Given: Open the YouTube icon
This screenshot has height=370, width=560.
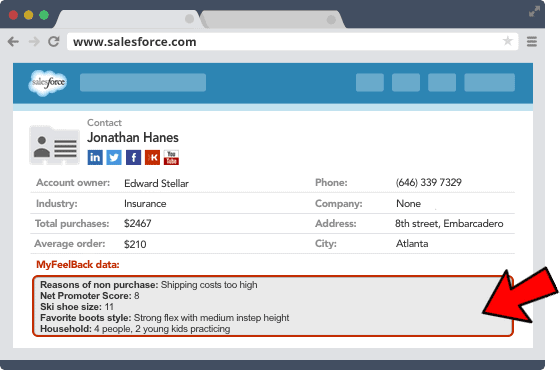Looking at the screenshot, I should [x=171, y=158].
